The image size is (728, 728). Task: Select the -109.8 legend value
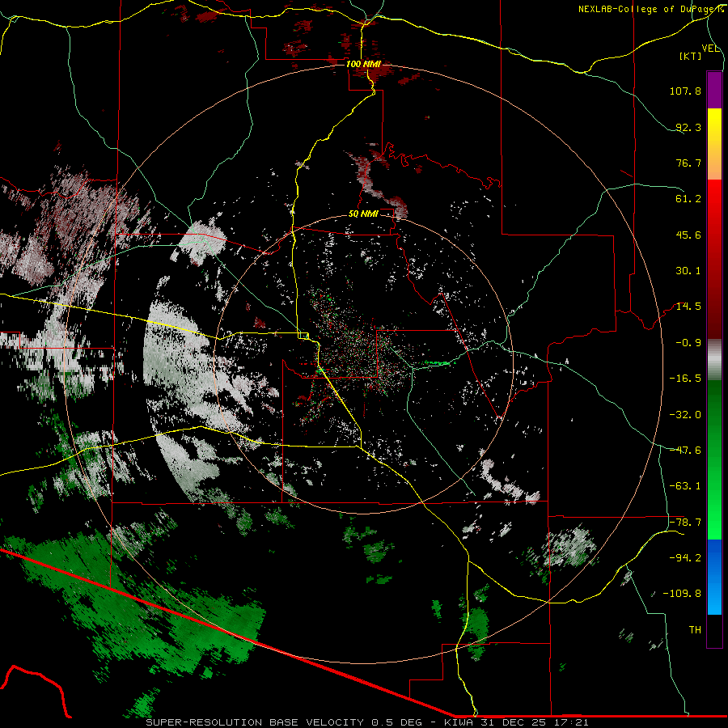pyautogui.click(x=682, y=594)
